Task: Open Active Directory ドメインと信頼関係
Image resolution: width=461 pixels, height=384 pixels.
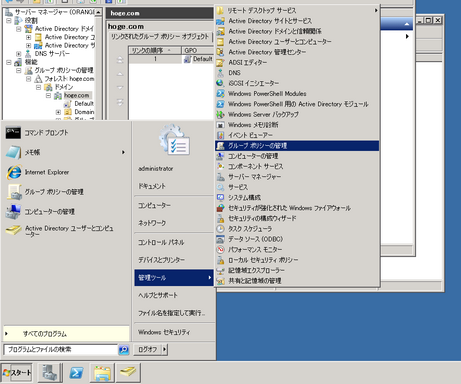Action: 275,31
